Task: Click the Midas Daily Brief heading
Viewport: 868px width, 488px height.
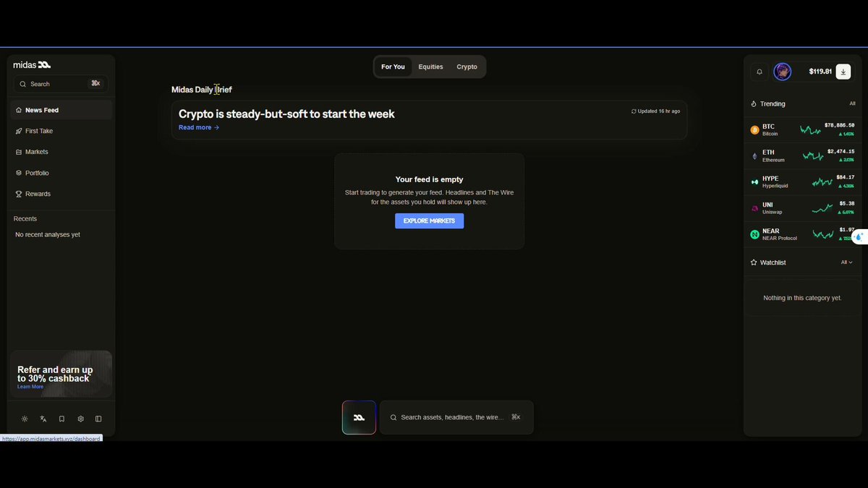Action: coord(202,90)
